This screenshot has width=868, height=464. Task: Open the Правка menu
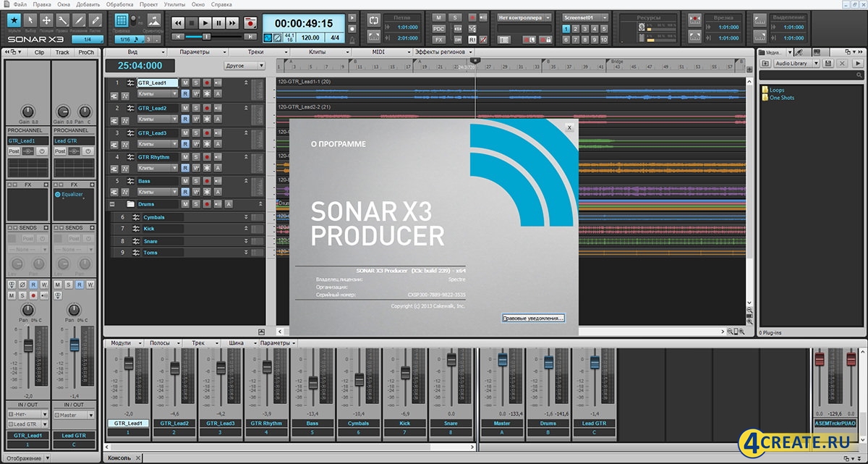point(42,4)
